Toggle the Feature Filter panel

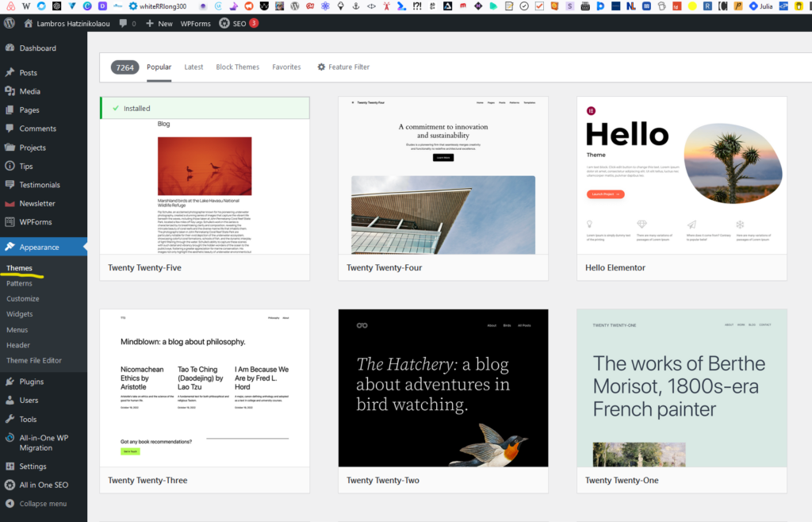point(343,67)
